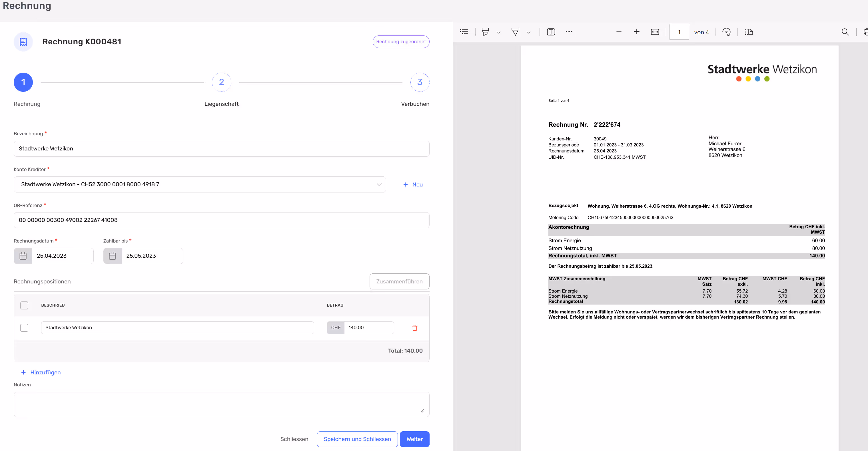
Task: Rotate the PDF page
Action: pos(727,32)
